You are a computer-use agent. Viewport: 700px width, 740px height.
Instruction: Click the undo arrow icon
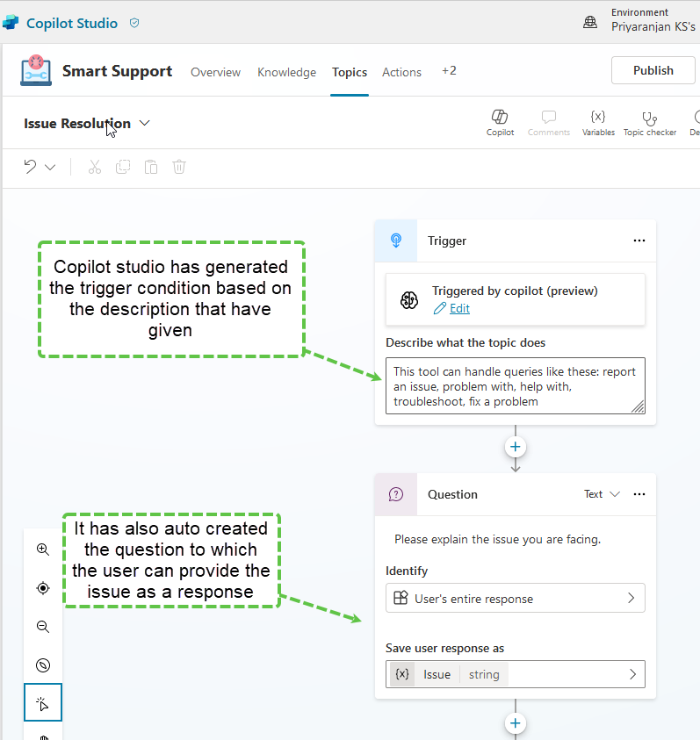click(x=31, y=167)
